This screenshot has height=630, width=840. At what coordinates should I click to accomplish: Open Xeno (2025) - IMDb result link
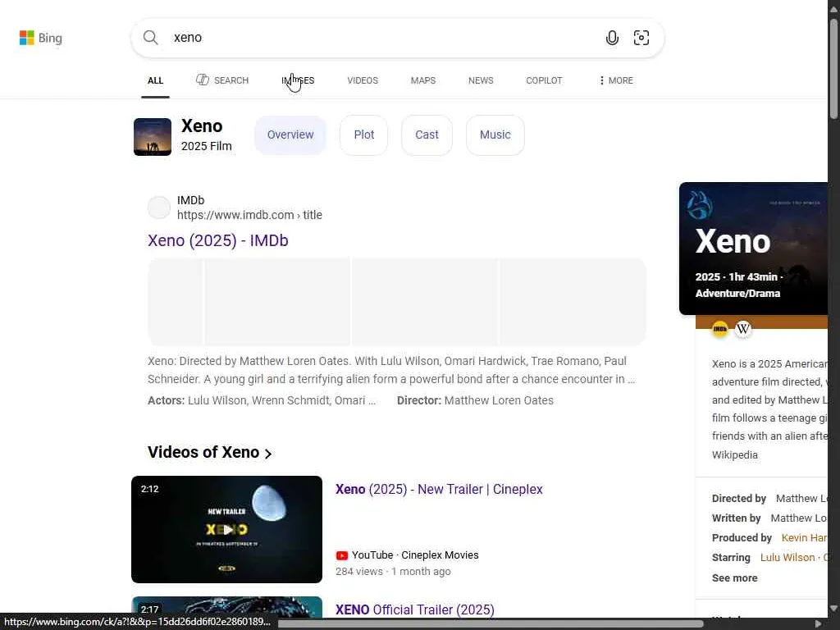[218, 240]
